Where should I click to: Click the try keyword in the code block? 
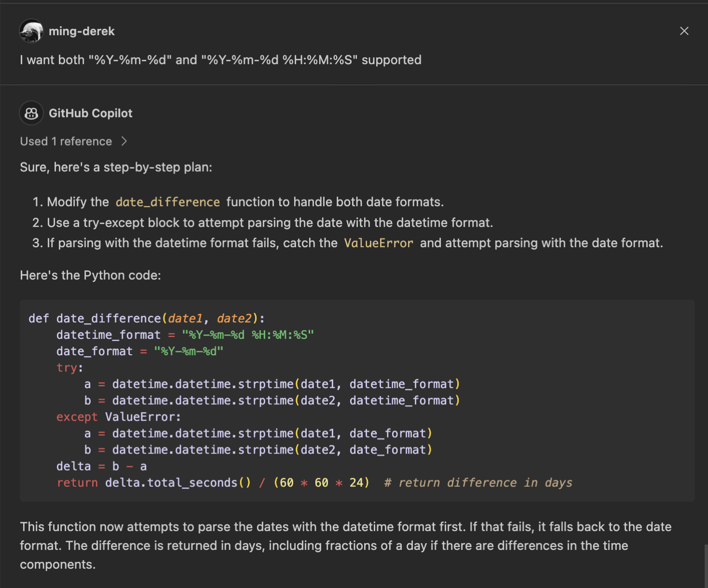(67, 368)
